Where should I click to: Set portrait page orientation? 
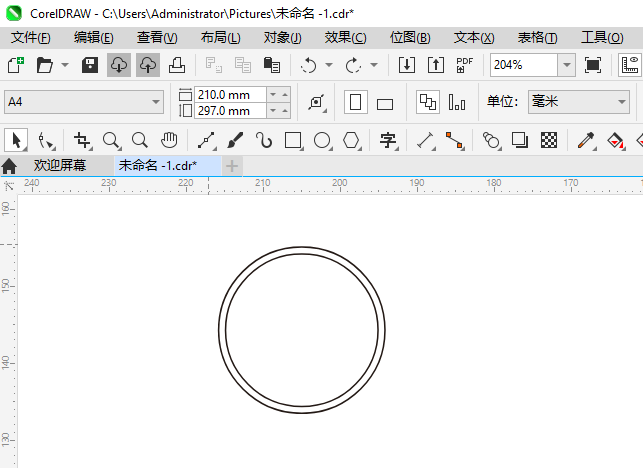[x=356, y=102]
